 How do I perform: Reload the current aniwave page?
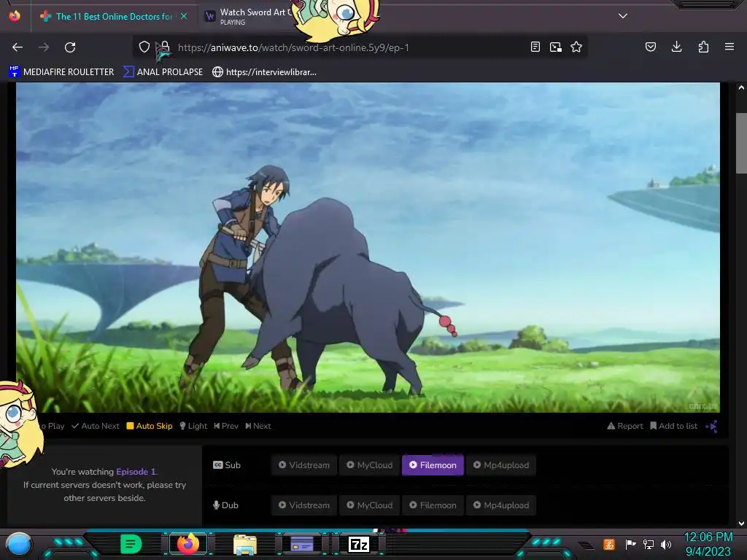(70, 47)
